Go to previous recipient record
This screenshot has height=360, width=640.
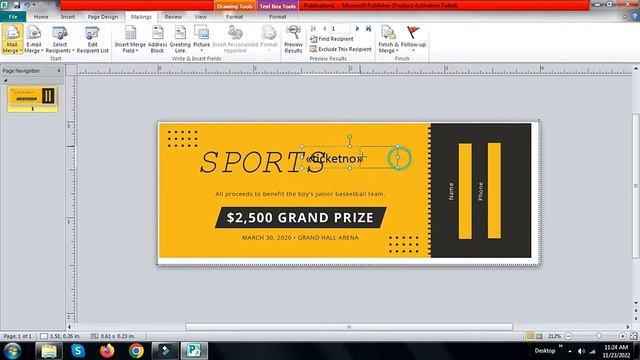[324, 29]
